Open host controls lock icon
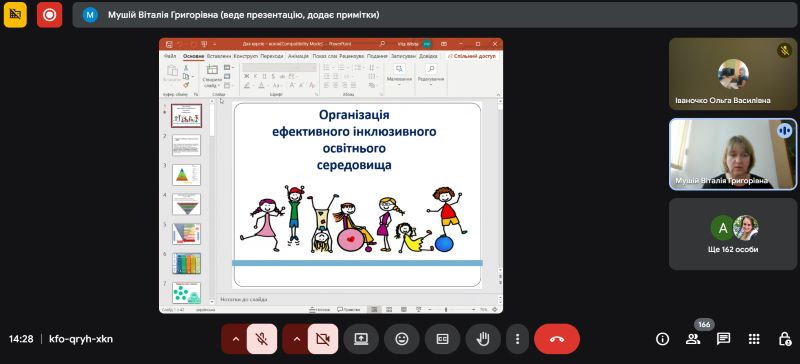This screenshot has width=800, height=364. [785, 339]
